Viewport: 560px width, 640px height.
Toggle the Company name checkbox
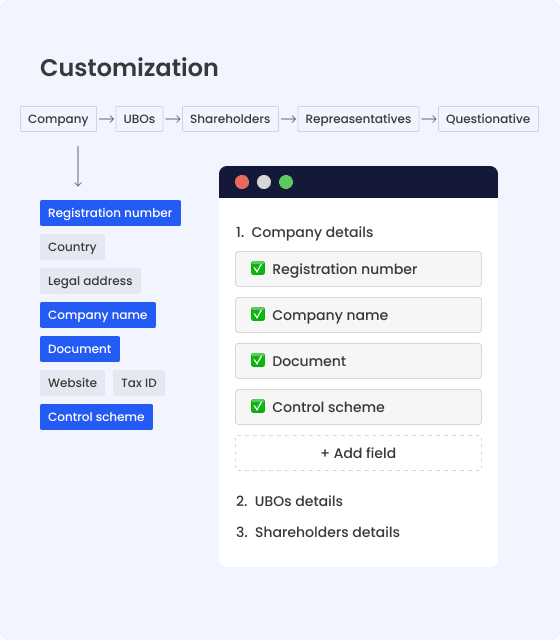(x=258, y=315)
